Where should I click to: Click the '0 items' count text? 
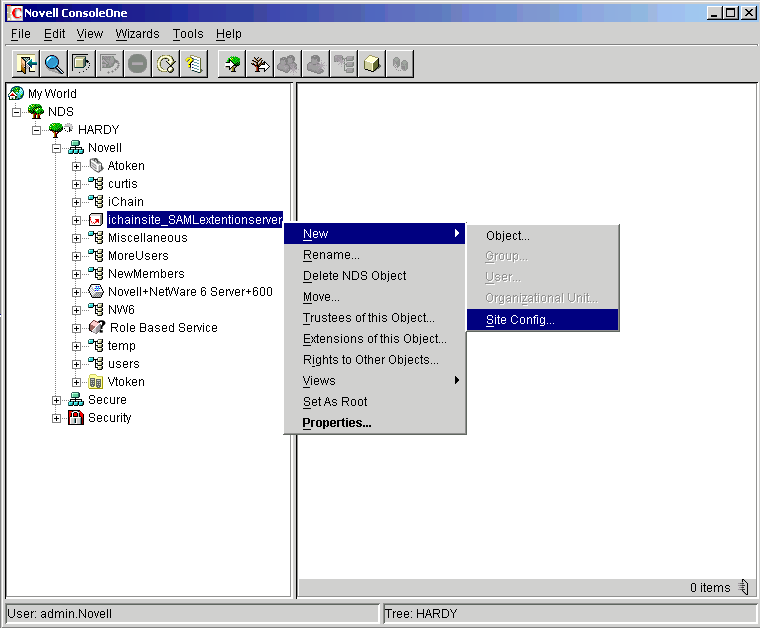(x=710, y=587)
